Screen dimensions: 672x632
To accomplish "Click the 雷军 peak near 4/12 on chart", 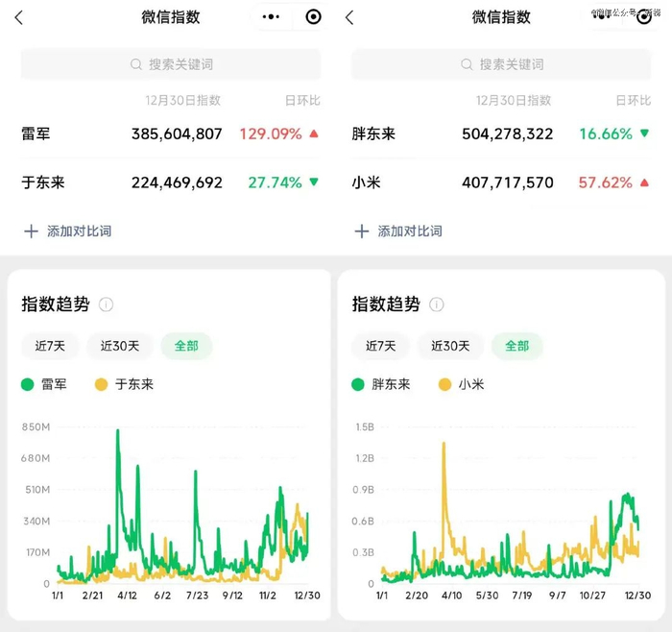I will click(x=118, y=430).
